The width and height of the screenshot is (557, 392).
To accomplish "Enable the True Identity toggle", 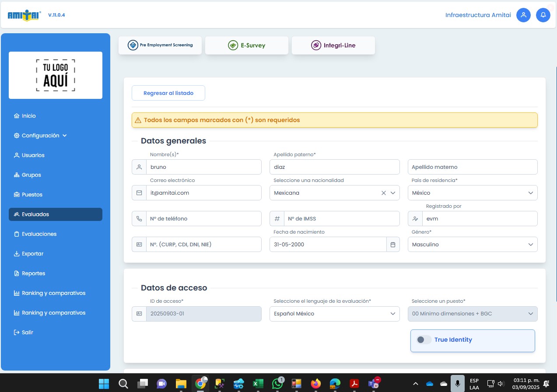I will click(x=424, y=340).
